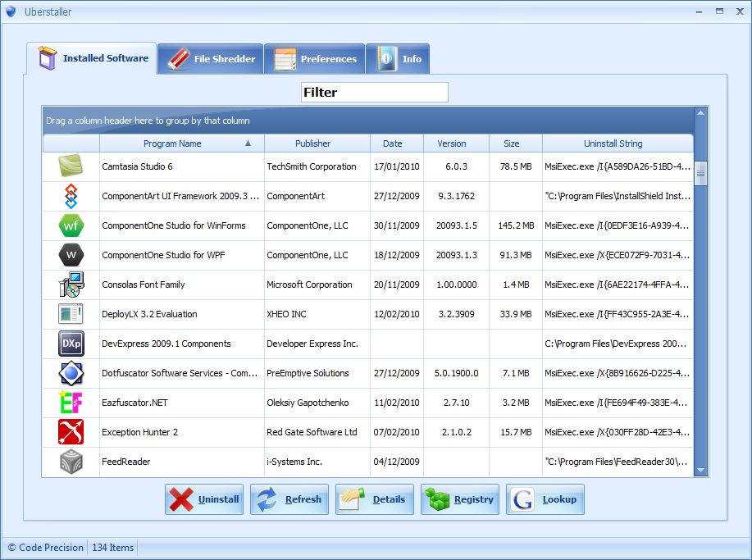
Task: Open the Preferences tab
Action: tap(315, 59)
